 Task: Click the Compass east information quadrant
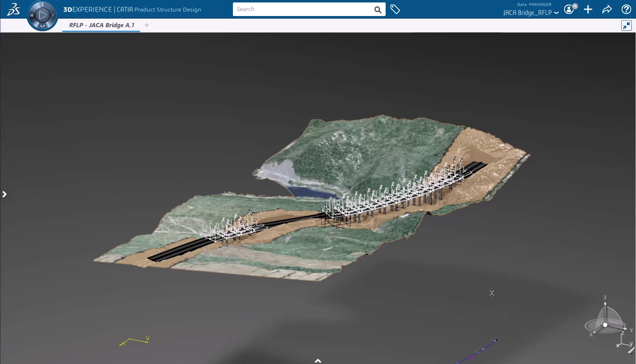(53, 15)
